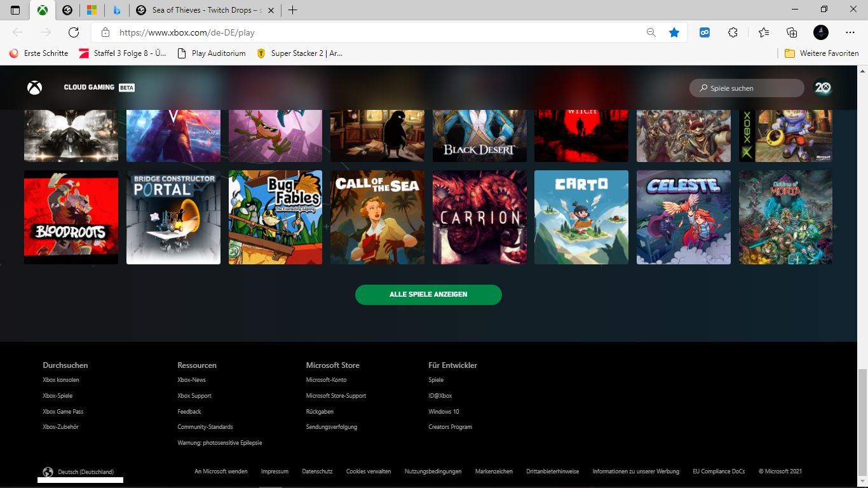Open the zoom magnifier icon in address bar
868x488 pixels.
[651, 32]
